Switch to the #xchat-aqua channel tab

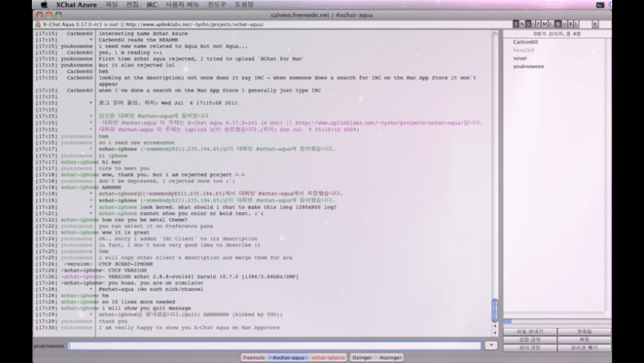[x=289, y=358]
